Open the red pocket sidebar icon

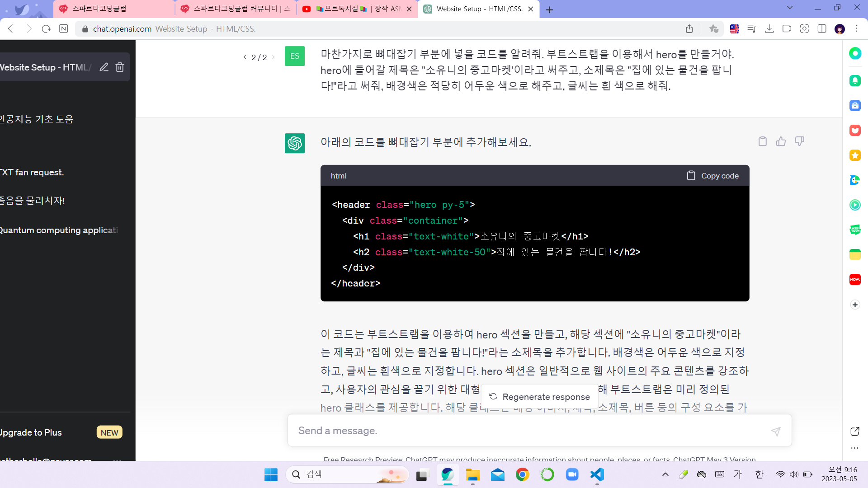(x=855, y=131)
